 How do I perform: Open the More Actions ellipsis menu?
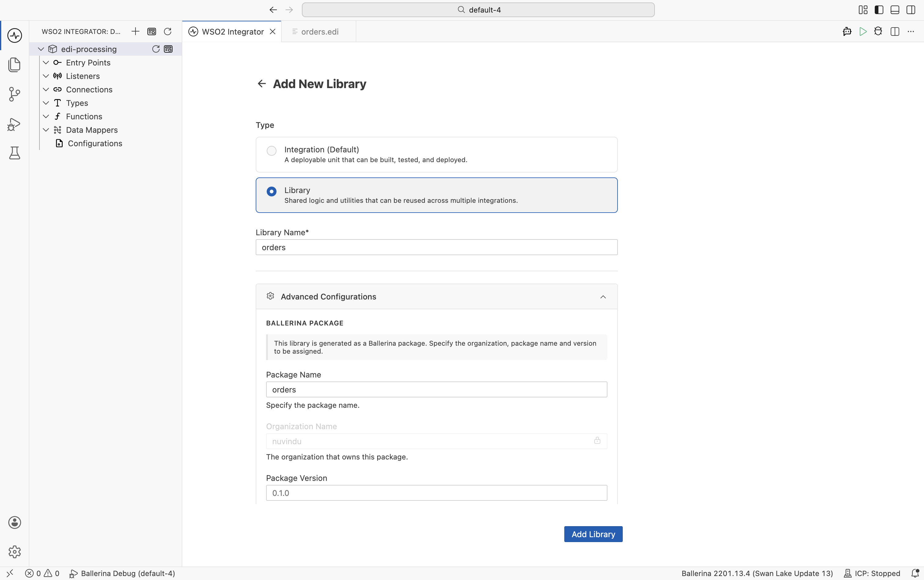pos(911,32)
